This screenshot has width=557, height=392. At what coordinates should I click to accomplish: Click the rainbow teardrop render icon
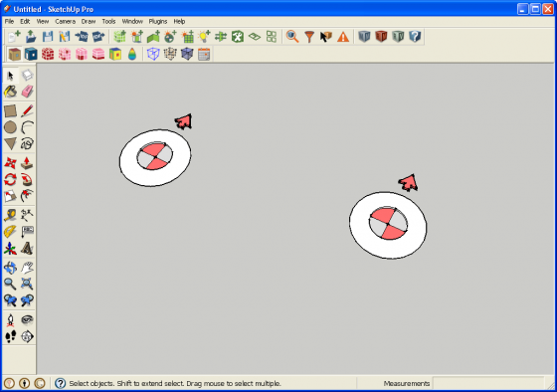(132, 54)
